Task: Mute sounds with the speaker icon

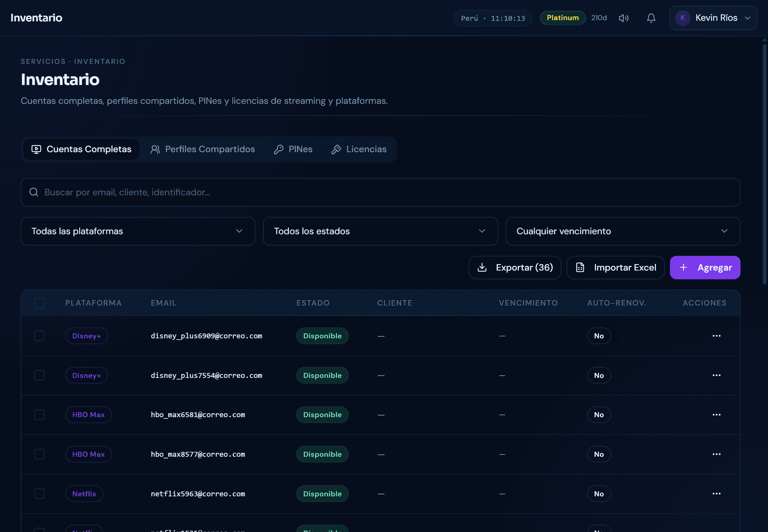Action: point(623,18)
